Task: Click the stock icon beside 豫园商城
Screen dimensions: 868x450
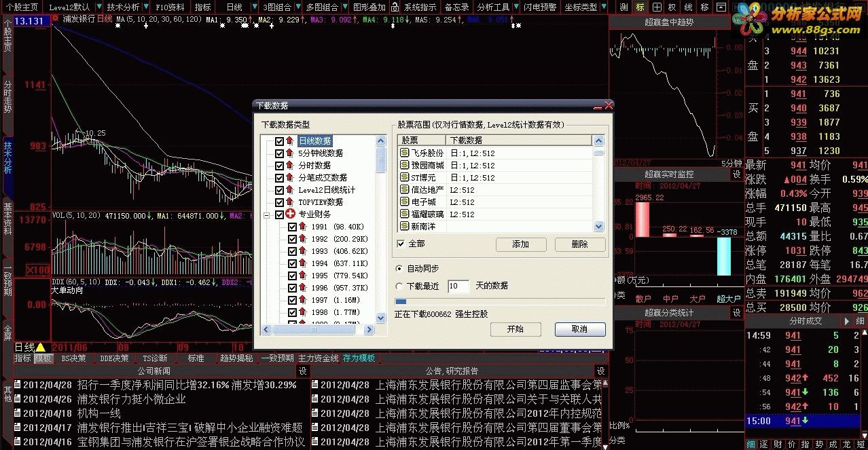Action: coord(405,165)
